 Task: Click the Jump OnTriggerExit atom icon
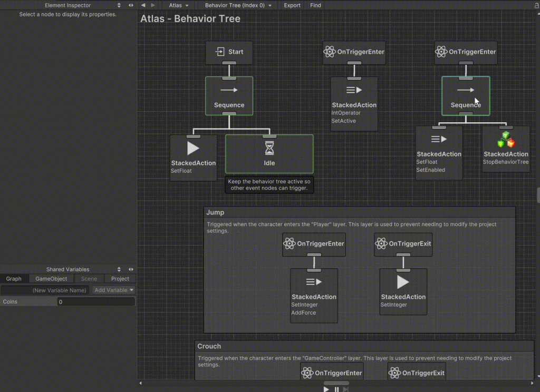381,244
